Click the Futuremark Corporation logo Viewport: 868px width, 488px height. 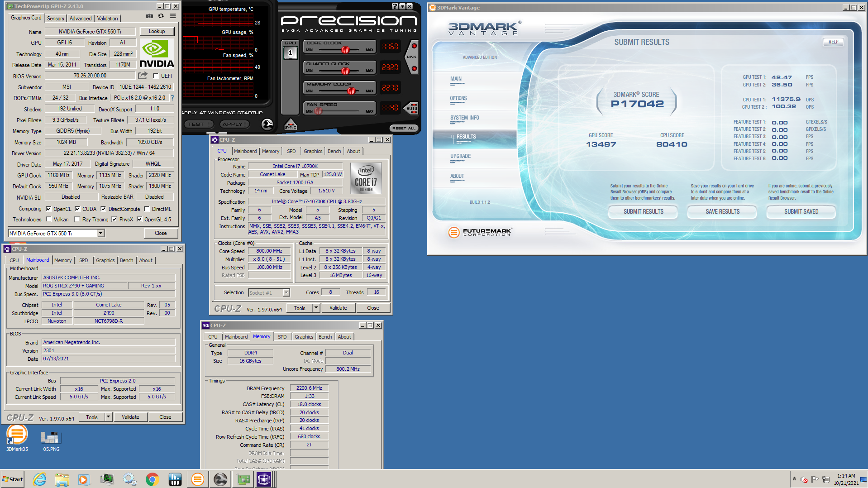pyautogui.click(x=480, y=232)
